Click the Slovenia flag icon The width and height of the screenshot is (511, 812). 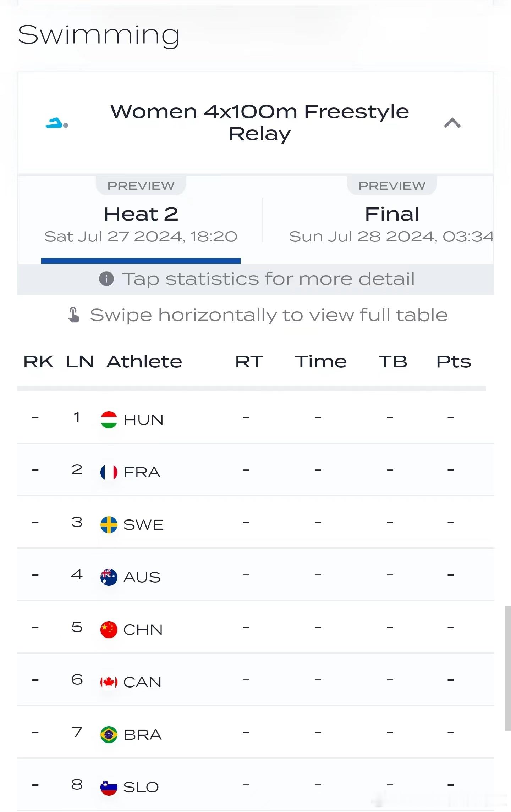point(109,787)
